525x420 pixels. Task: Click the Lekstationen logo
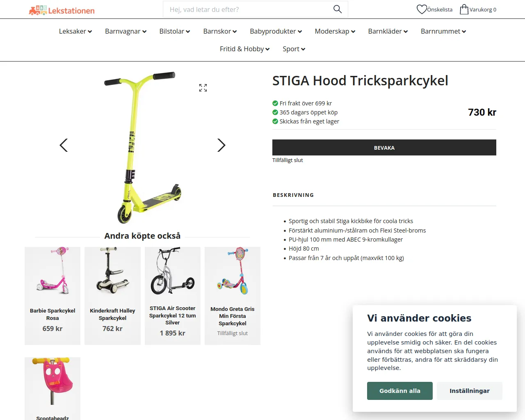62,10
